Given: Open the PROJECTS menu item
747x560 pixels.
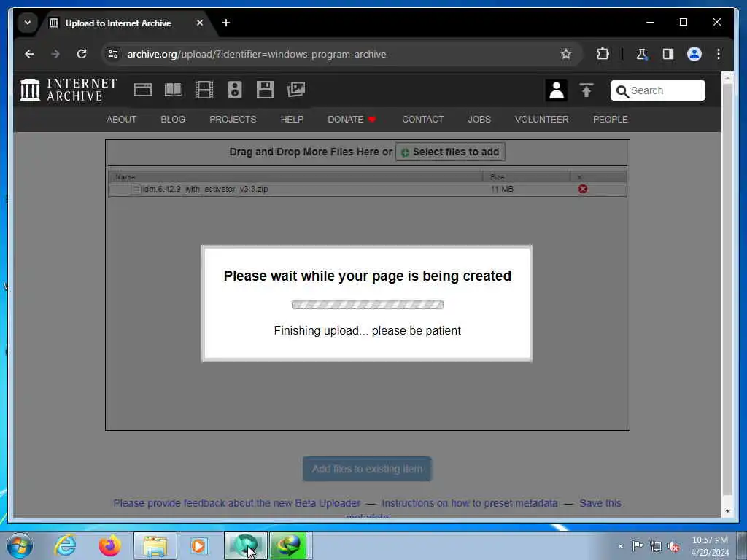Looking at the screenshot, I should coord(233,119).
